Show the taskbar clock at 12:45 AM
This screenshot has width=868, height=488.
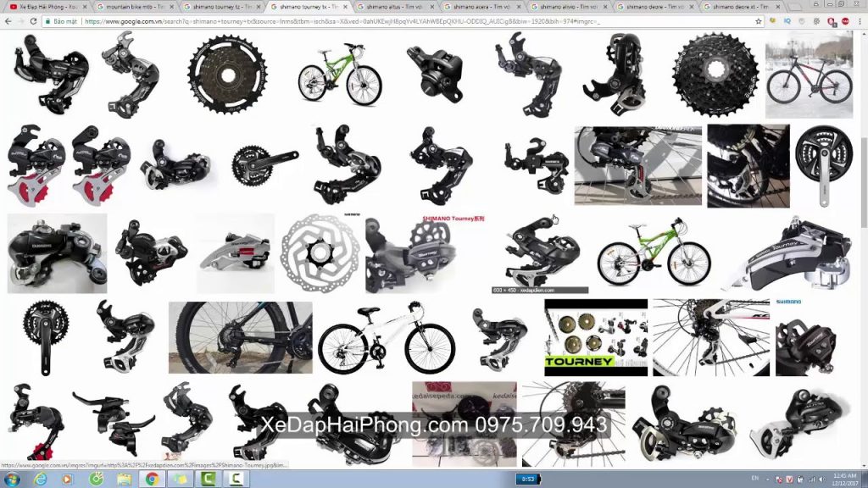point(845,480)
